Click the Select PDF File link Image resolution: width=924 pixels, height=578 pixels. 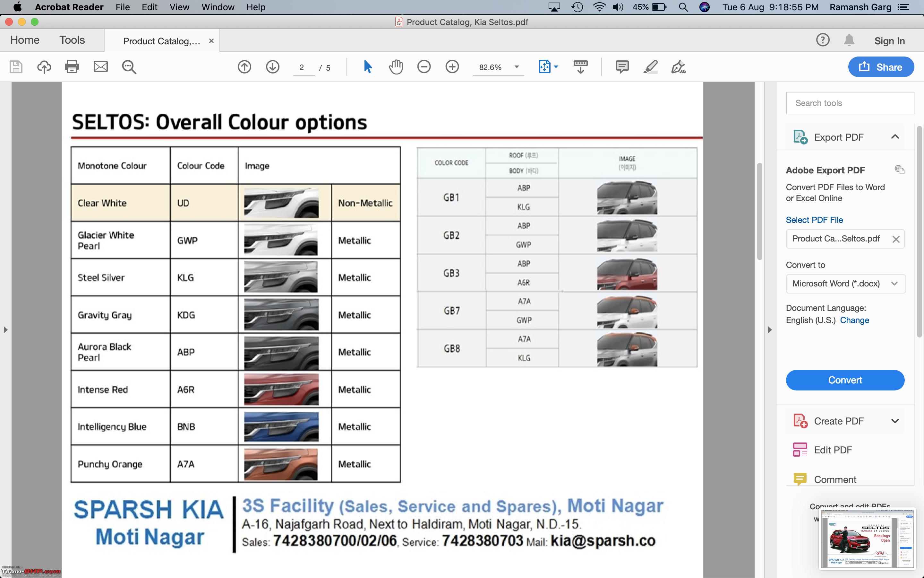pyautogui.click(x=814, y=220)
